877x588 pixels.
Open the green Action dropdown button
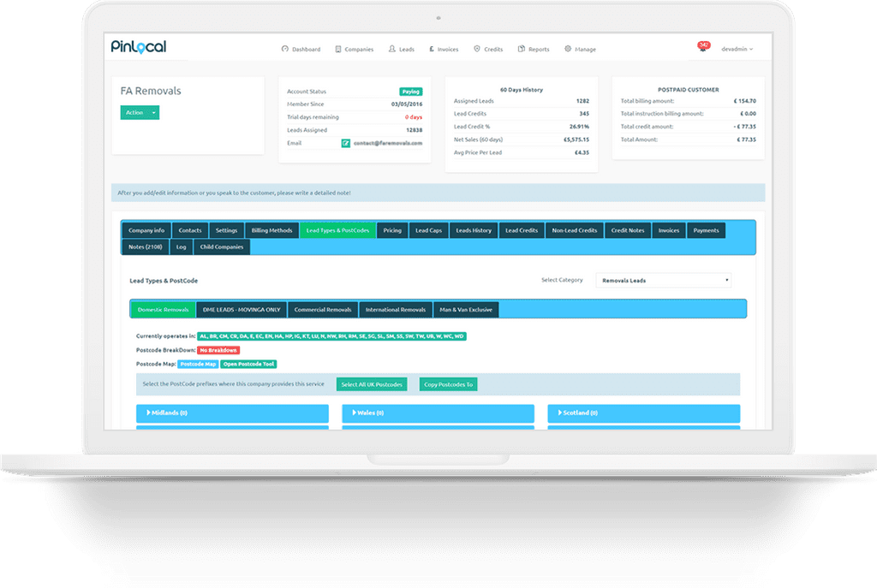coord(140,112)
